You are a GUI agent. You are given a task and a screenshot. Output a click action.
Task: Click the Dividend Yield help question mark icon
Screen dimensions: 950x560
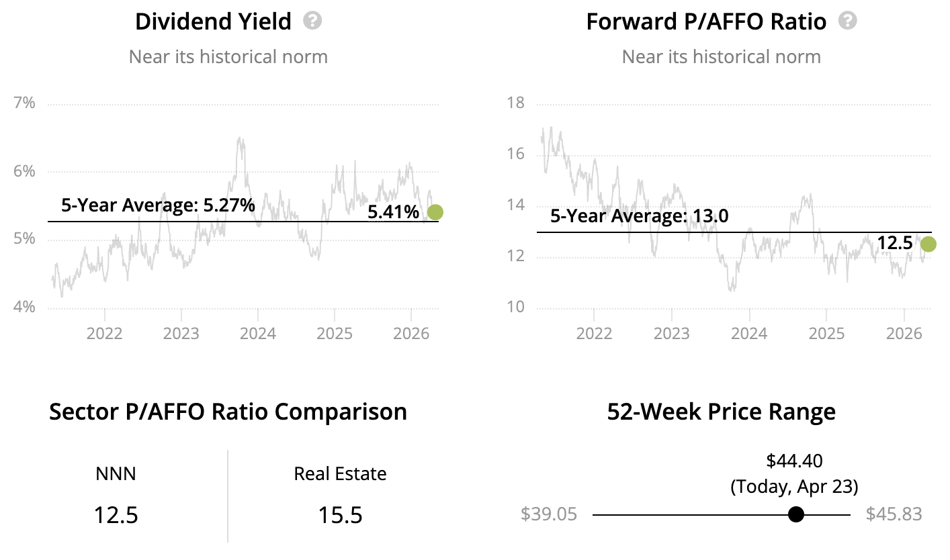coord(312,21)
